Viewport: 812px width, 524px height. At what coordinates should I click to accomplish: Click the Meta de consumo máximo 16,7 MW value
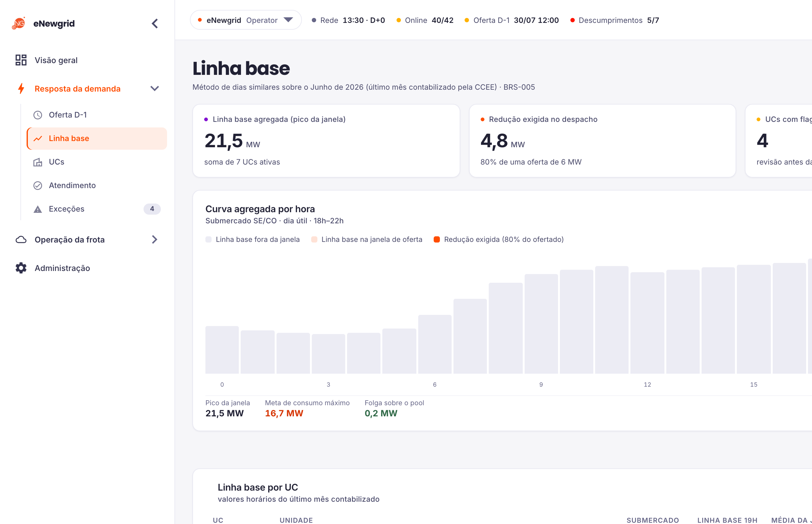point(284,413)
